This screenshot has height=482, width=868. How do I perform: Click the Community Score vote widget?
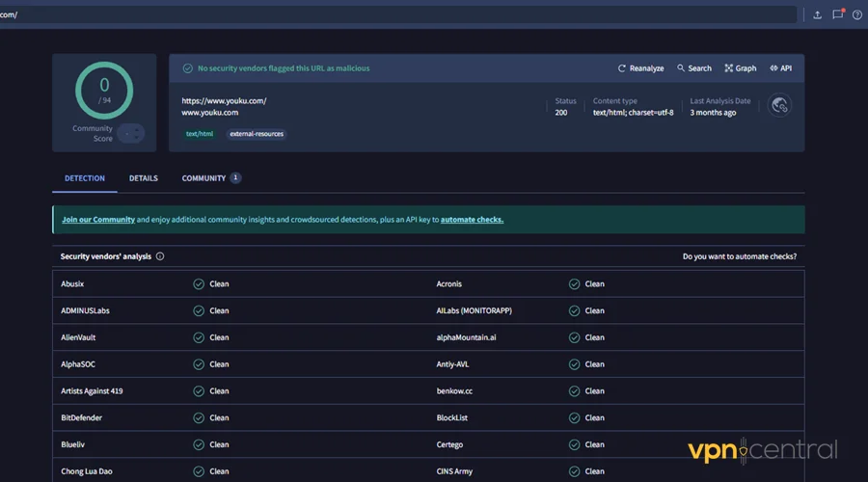[x=131, y=134]
